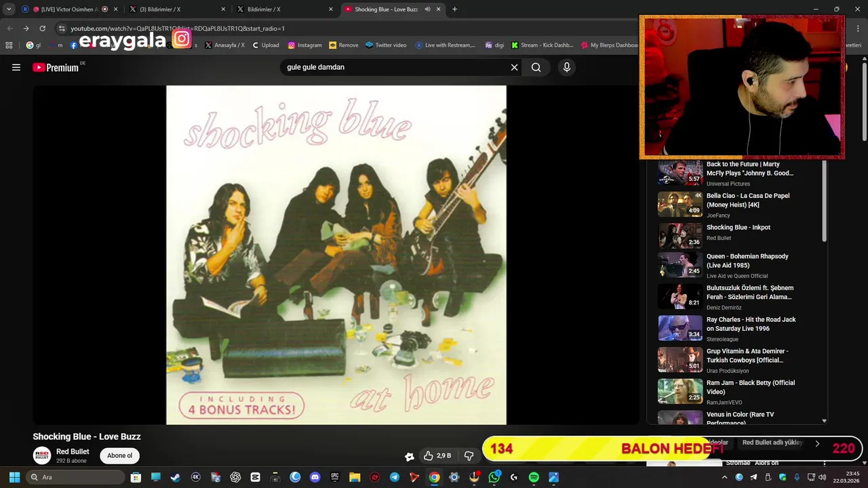
Task: Click the Abone ol subscribe button
Action: point(119,455)
